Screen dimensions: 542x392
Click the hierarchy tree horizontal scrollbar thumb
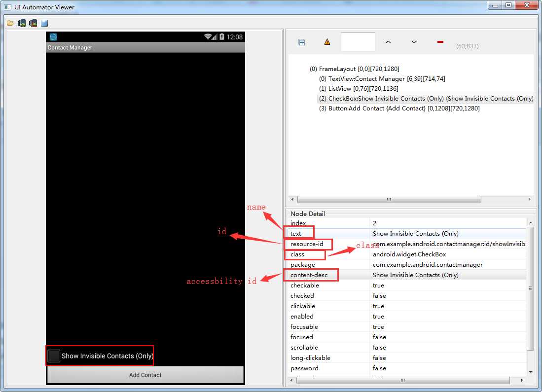point(389,200)
